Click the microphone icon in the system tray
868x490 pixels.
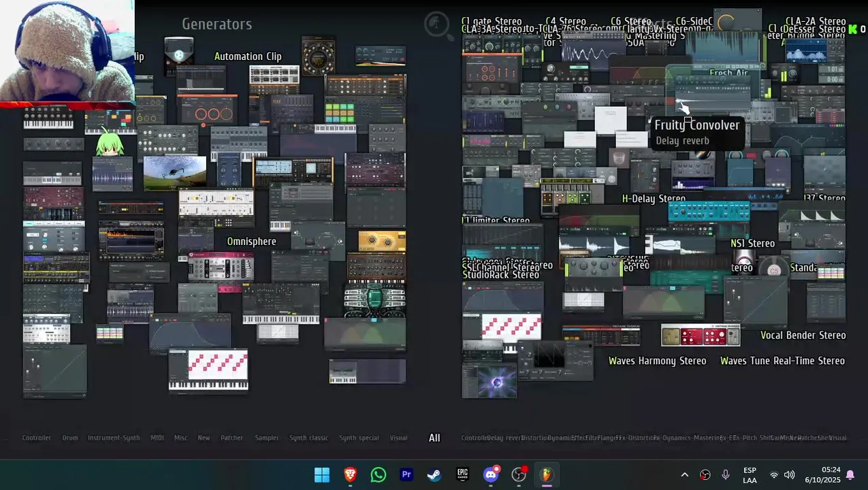pos(726,475)
